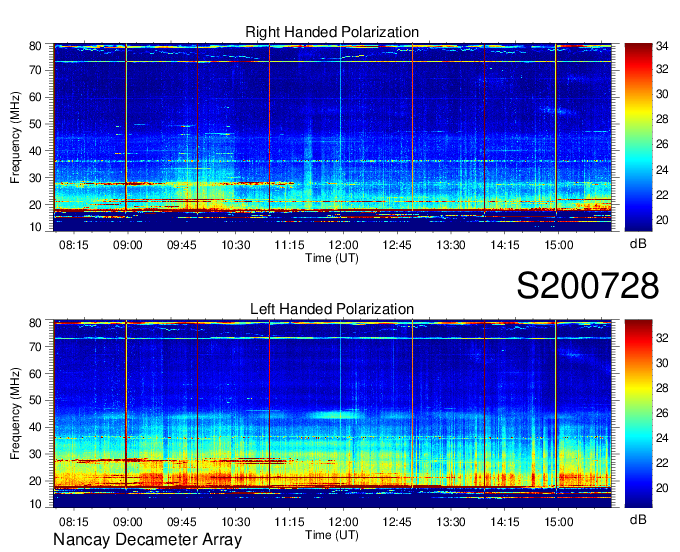This screenshot has width=680, height=552.
Task: Click the 11:15 tick under the lower plot
Action: (289, 522)
